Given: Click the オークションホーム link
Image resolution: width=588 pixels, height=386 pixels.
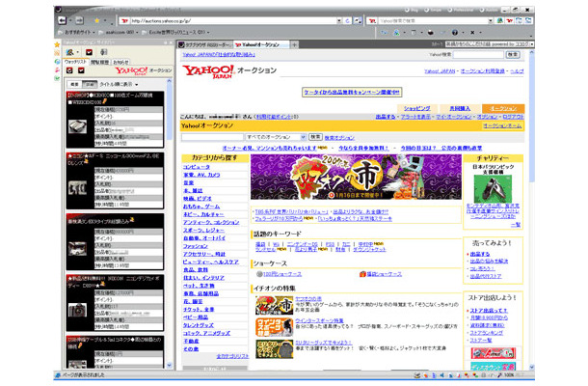Looking at the screenshot, I should 502,126.
